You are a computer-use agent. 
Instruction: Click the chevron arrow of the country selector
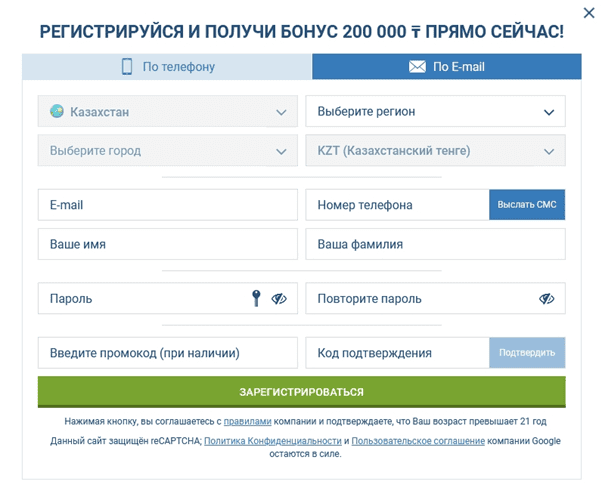tap(281, 113)
